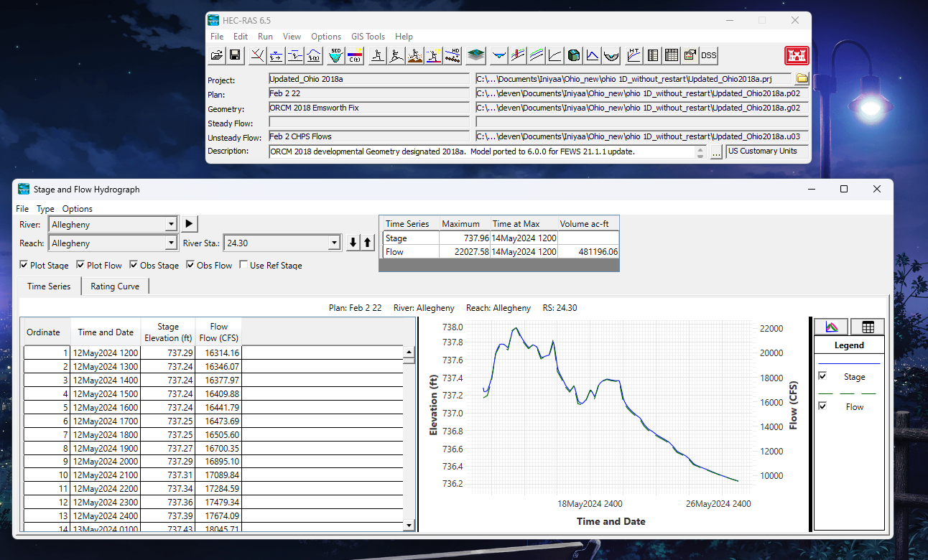Switch to the Rating Curve tab
Image resolution: width=928 pixels, height=560 pixels.
(x=115, y=286)
